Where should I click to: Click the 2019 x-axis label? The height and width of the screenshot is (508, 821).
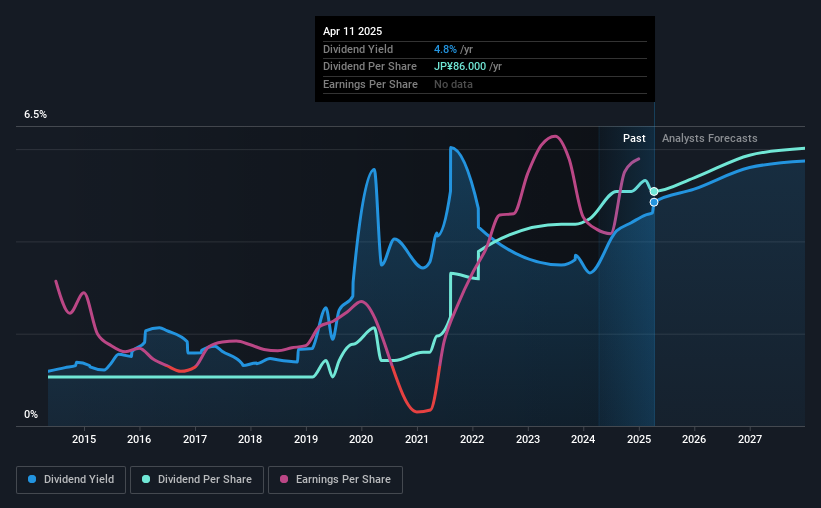pyautogui.click(x=306, y=439)
